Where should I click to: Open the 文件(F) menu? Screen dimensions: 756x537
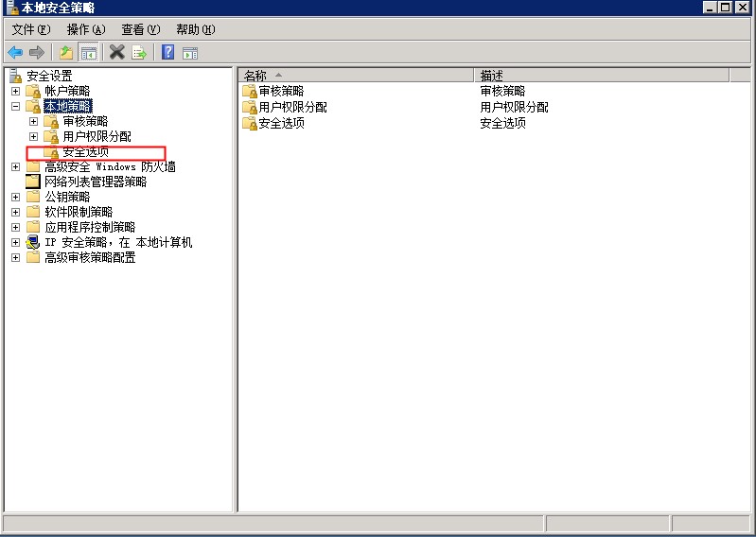30,29
